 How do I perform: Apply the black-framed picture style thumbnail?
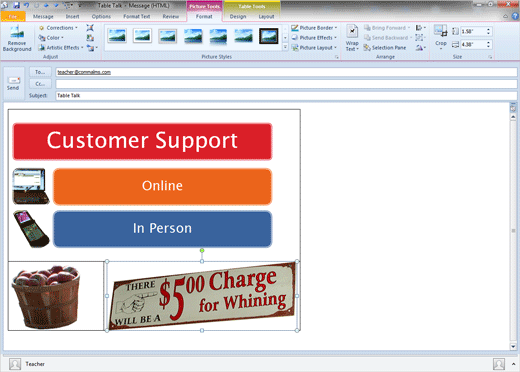tap(269, 36)
